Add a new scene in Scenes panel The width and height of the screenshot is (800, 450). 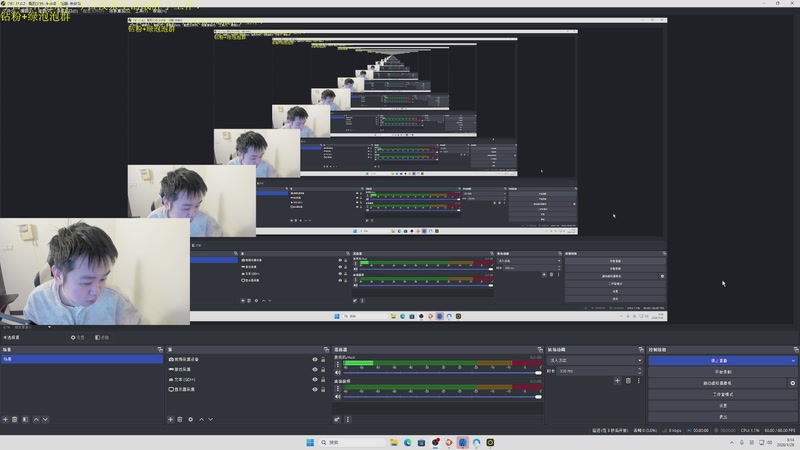(x=5, y=419)
